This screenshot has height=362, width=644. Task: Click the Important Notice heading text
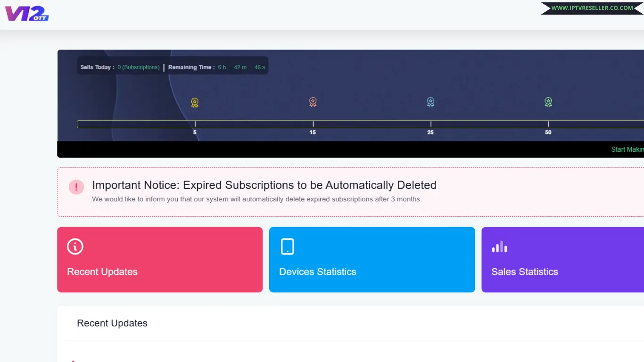tap(264, 185)
